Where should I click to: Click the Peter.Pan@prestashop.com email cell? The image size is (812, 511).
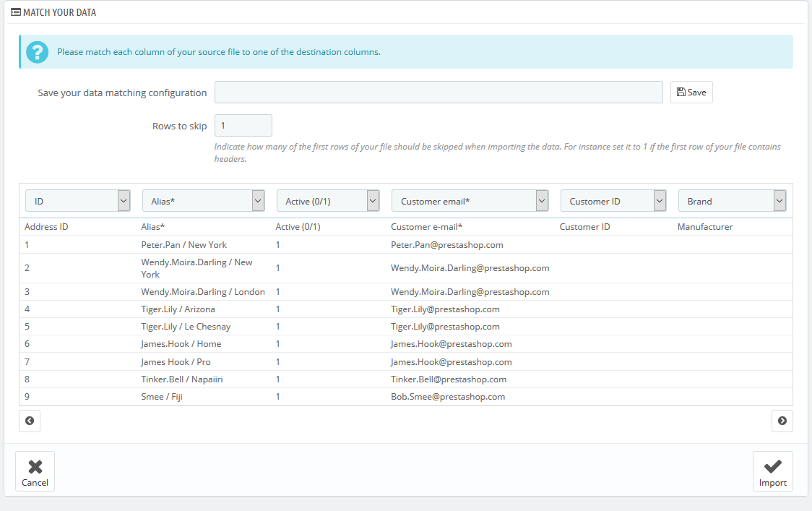(x=447, y=244)
